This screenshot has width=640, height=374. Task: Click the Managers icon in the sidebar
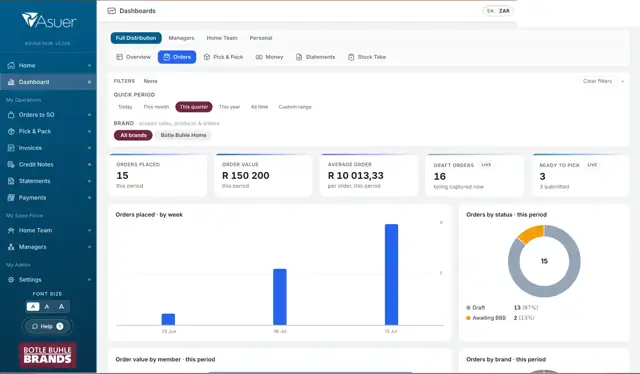point(11,247)
